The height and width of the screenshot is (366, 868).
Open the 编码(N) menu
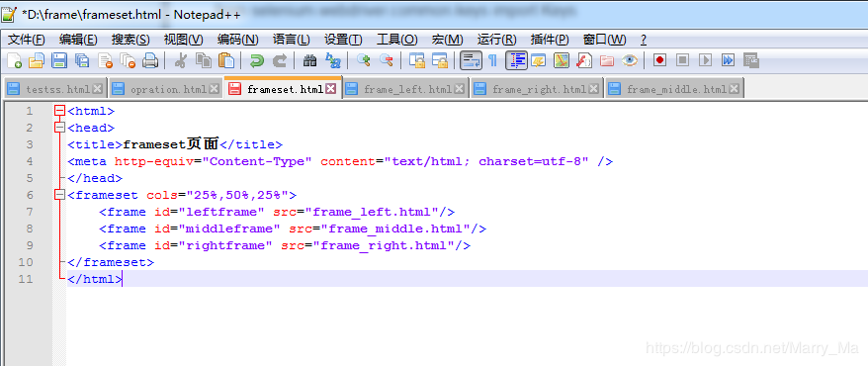point(238,40)
